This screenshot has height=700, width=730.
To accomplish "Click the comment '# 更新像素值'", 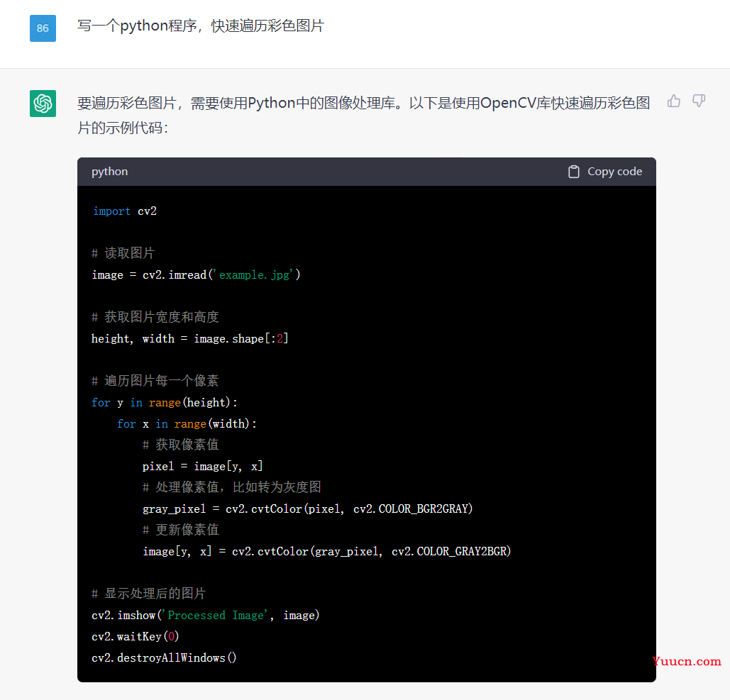I will point(181,530).
